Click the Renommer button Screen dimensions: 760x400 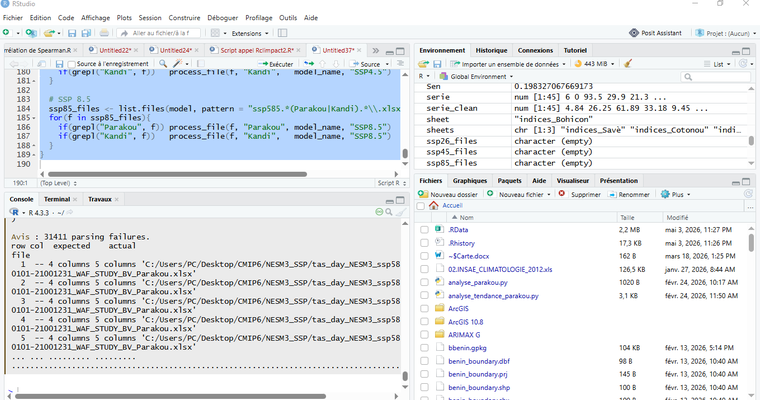[629, 194]
